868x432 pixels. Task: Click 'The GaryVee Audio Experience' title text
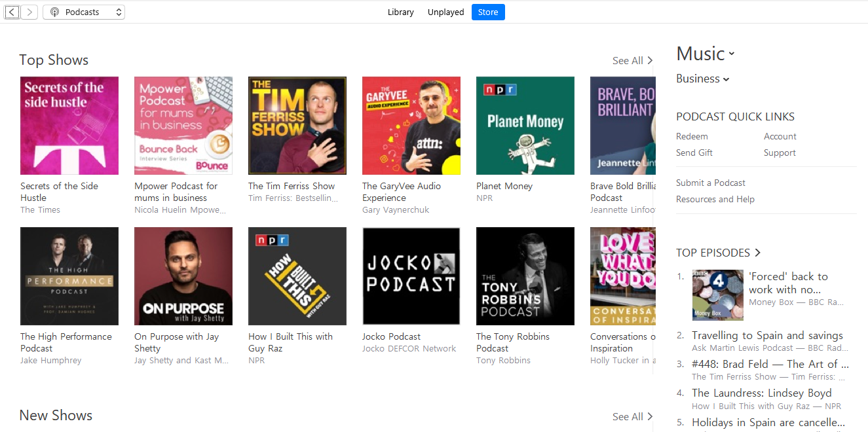[x=402, y=192]
